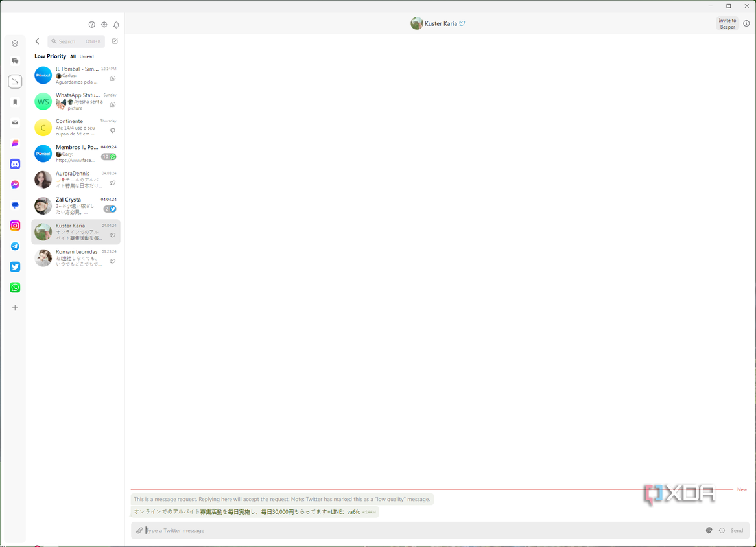Open the blue chat bubble network icon
The width and height of the screenshot is (756, 547).
(x=15, y=205)
